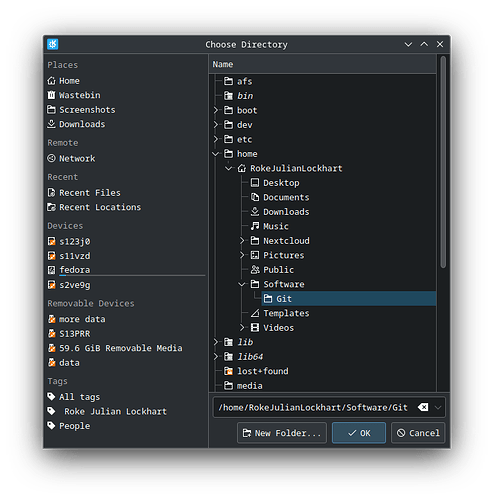Select People tag

point(69,426)
